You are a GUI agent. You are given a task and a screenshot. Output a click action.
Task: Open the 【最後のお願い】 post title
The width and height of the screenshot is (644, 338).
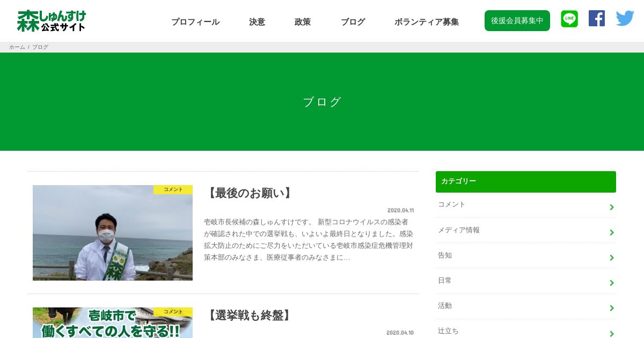pos(250,193)
